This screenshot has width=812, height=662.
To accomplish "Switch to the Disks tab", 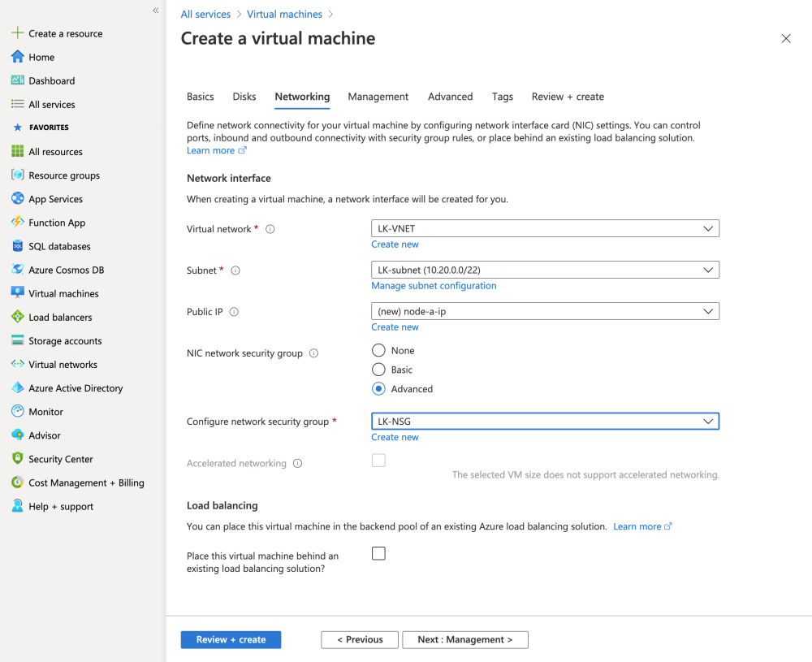I will coord(244,97).
